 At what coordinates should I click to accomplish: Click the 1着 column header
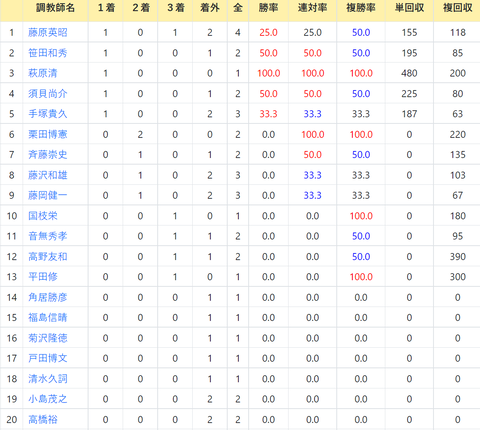pos(106,8)
